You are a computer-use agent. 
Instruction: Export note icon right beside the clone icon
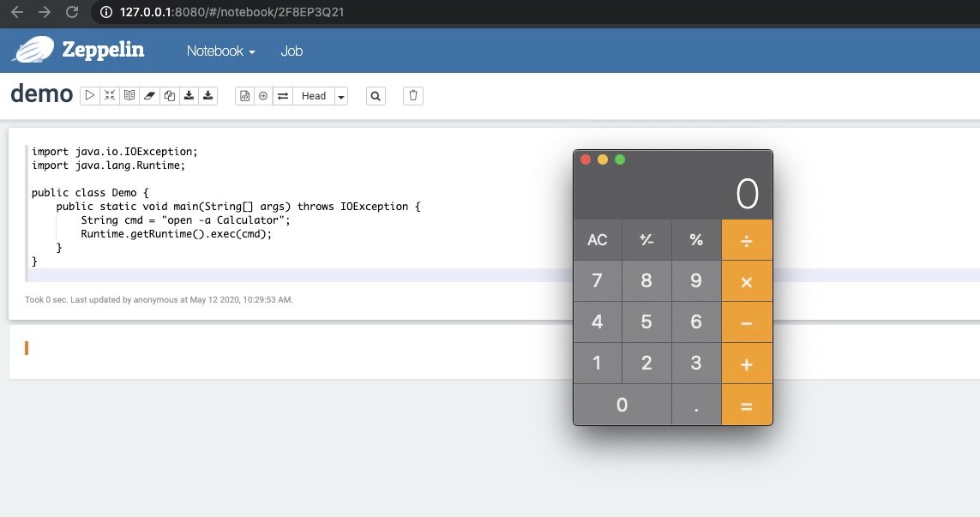(x=189, y=96)
